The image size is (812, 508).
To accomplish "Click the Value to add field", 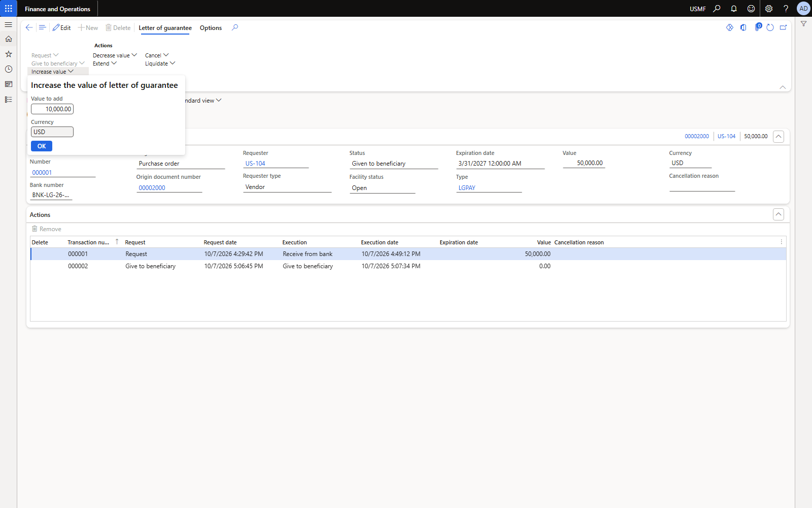I will point(52,109).
